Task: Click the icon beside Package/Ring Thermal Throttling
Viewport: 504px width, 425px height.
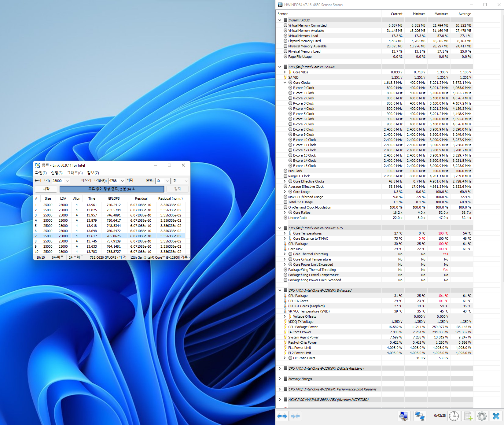Action: coord(285,270)
